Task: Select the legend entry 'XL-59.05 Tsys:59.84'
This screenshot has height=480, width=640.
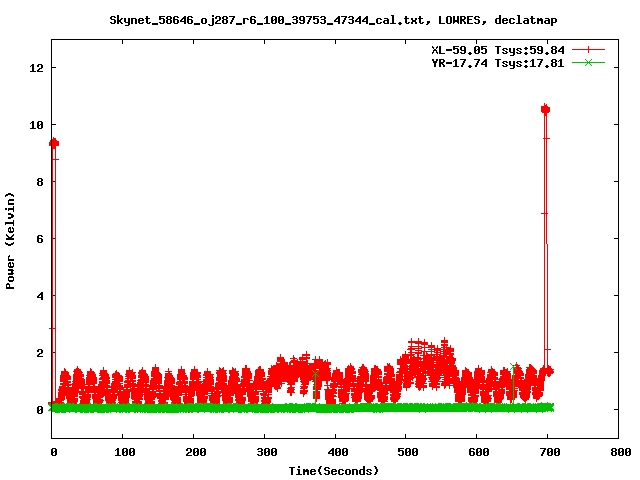Action: (498, 50)
